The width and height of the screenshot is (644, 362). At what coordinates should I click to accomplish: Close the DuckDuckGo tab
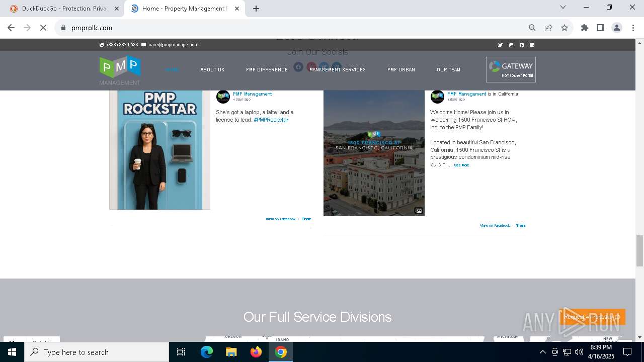coord(117,9)
